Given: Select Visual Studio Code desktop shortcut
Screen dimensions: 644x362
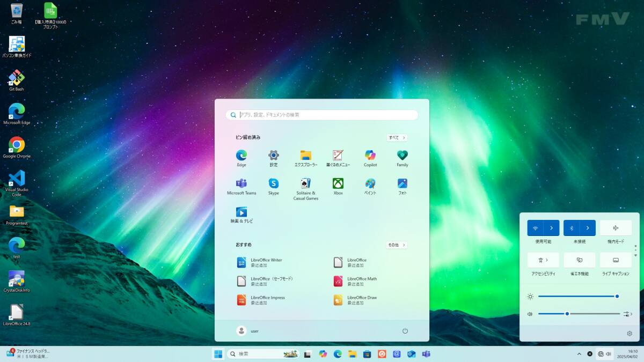Looking at the screenshot, I should click(x=17, y=183).
